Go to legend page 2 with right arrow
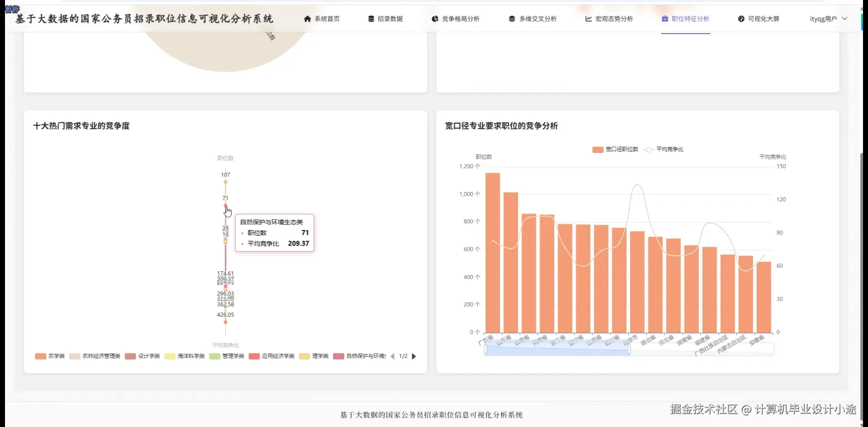868x427 pixels. [x=414, y=356]
